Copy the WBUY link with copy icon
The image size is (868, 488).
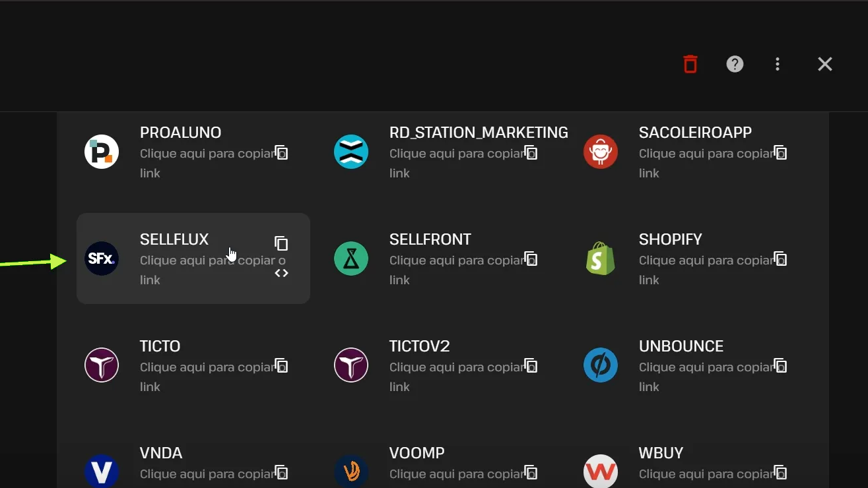point(780,472)
